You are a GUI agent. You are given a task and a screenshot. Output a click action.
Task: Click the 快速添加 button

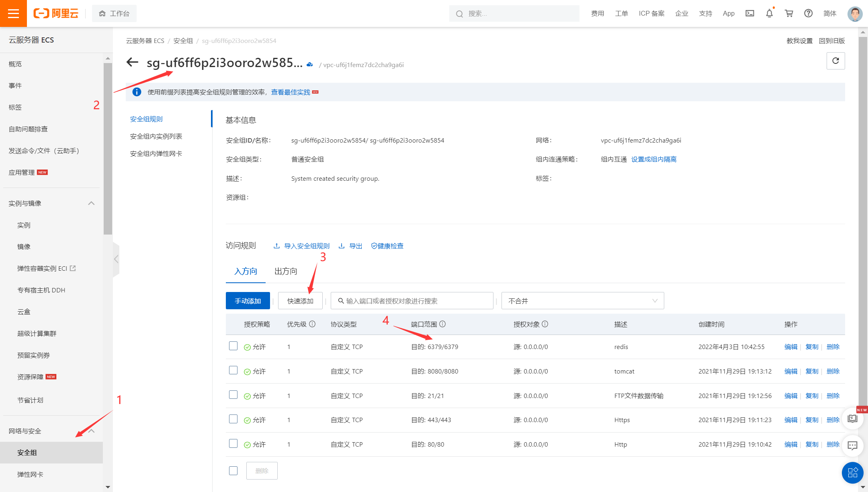pos(300,301)
